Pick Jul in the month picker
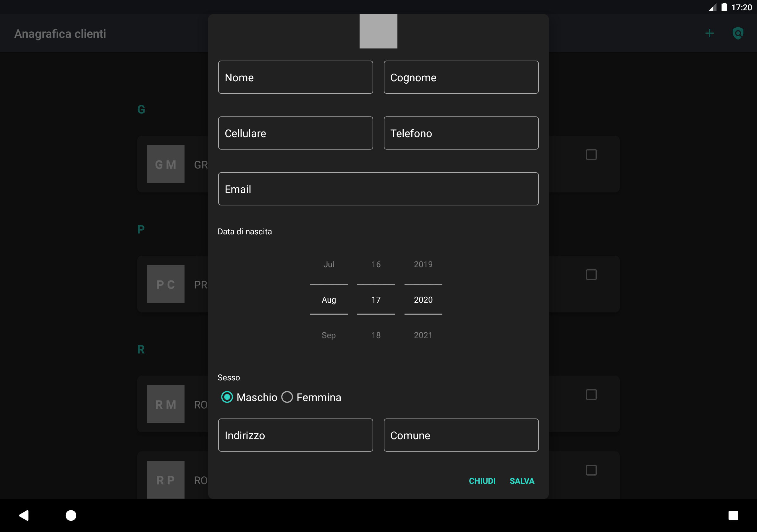This screenshot has height=532, width=757. tap(329, 264)
